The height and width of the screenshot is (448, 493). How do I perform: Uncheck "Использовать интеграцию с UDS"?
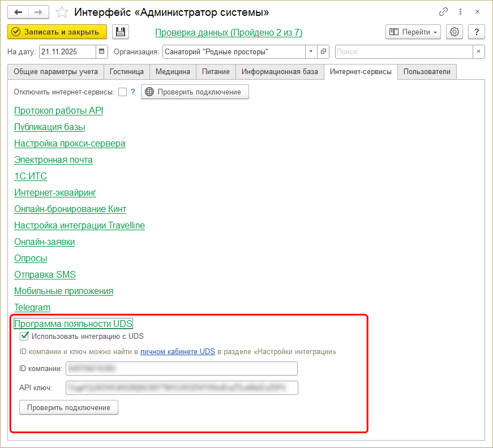pyautogui.click(x=24, y=336)
